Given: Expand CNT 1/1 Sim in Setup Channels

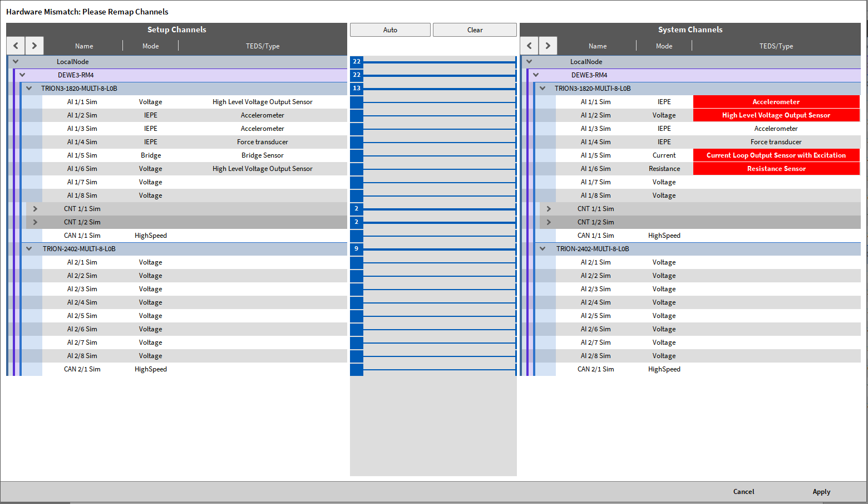Looking at the screenshot, I should (35, 209).
